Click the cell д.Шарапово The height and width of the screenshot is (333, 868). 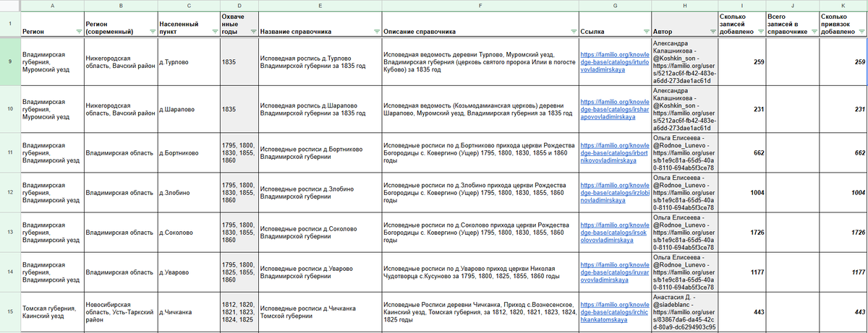click(x=187, y=109)
